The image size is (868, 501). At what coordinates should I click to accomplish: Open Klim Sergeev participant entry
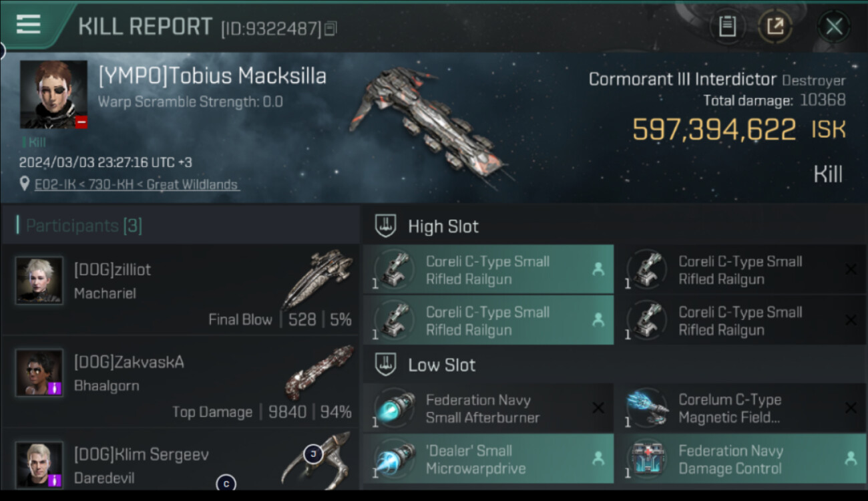point(180,464)
